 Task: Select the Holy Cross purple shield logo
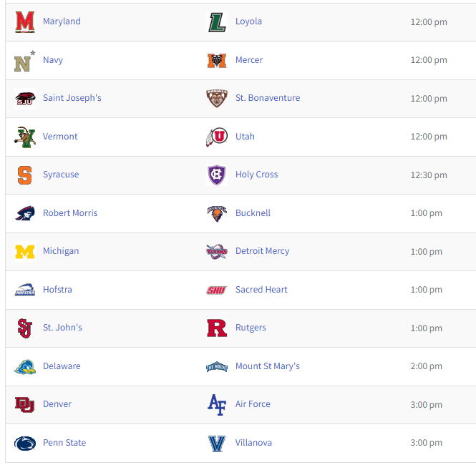click(x=217, y=175)
